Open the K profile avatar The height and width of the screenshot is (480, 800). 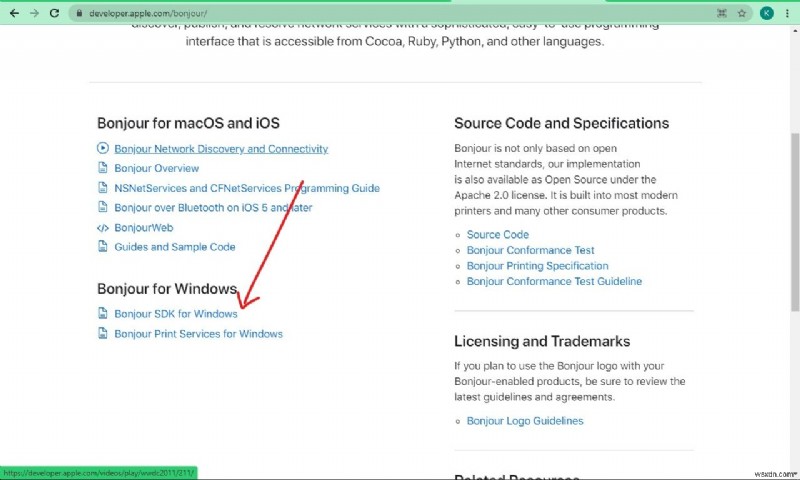tap(766, 13)
